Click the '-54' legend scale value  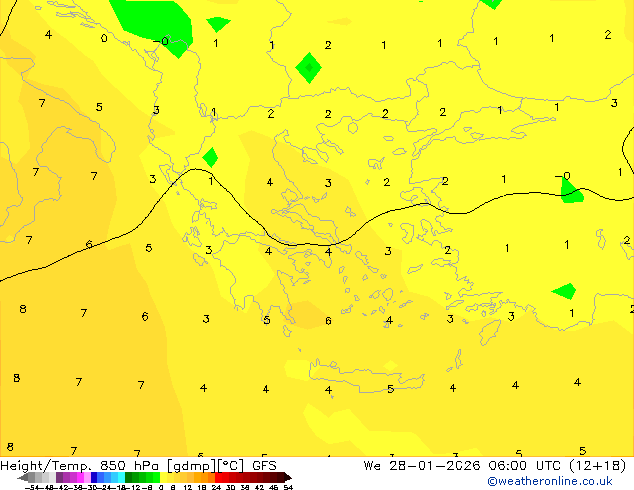(32, 487)
